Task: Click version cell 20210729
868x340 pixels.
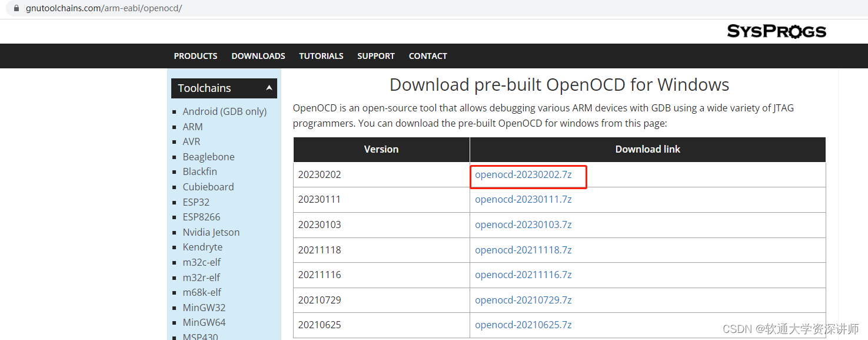Action: (381, 300)
